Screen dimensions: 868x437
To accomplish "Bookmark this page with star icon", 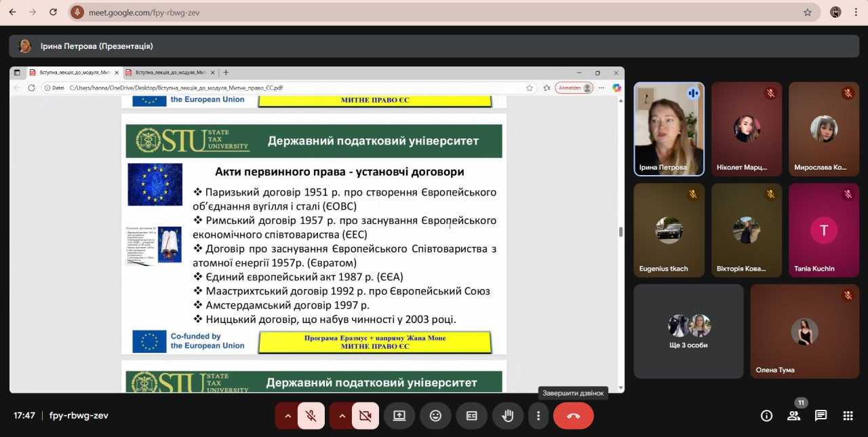I will pos(807,12).
